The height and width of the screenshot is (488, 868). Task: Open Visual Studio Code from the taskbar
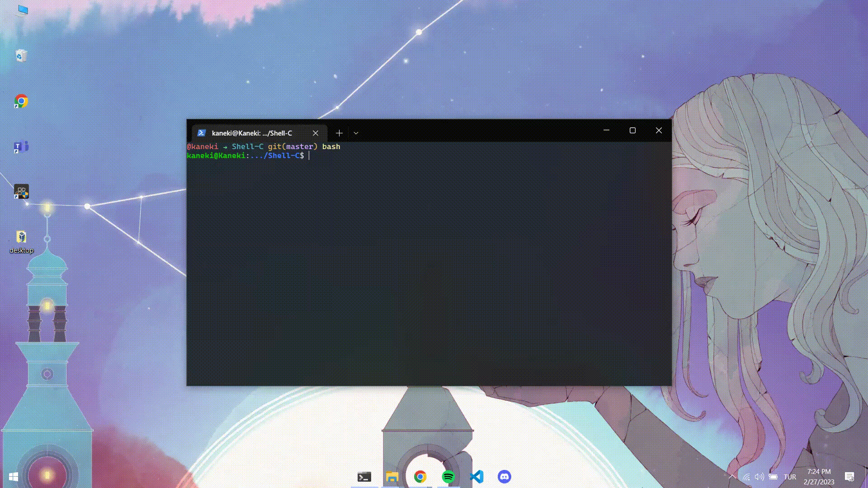tap(476, 477)
